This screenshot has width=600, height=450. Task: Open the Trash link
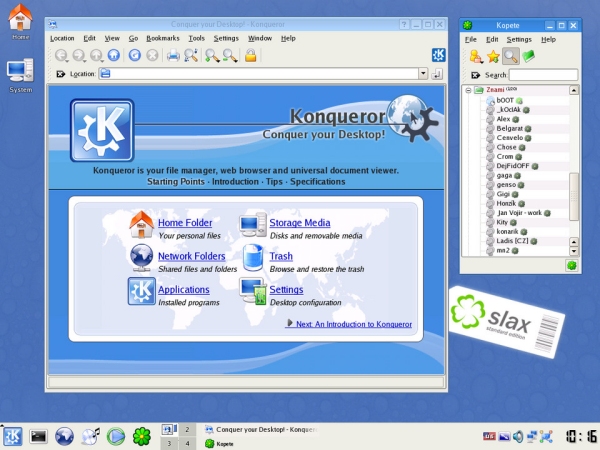pyautogui.click(x=281, y=256)
